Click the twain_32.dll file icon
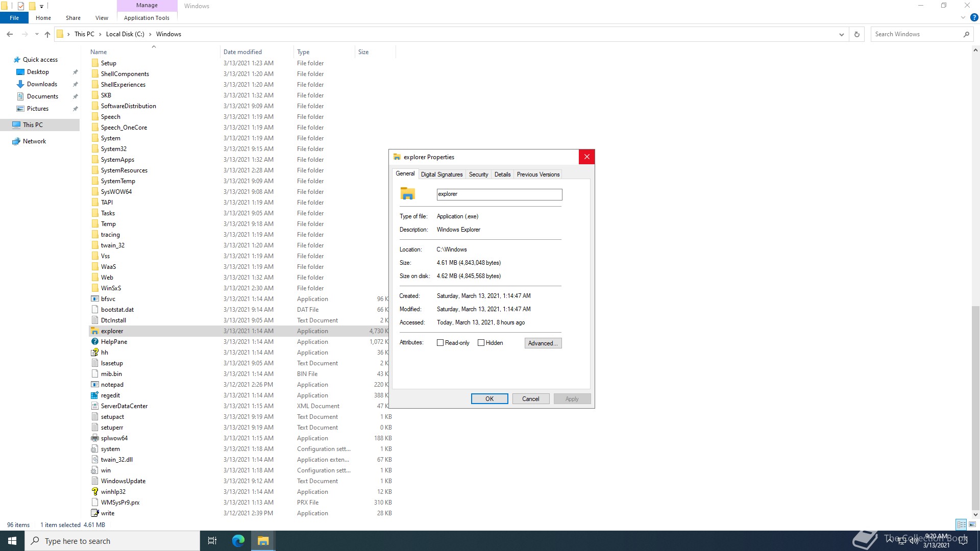Viewport: 980px width, 551px height. point(95,460)
